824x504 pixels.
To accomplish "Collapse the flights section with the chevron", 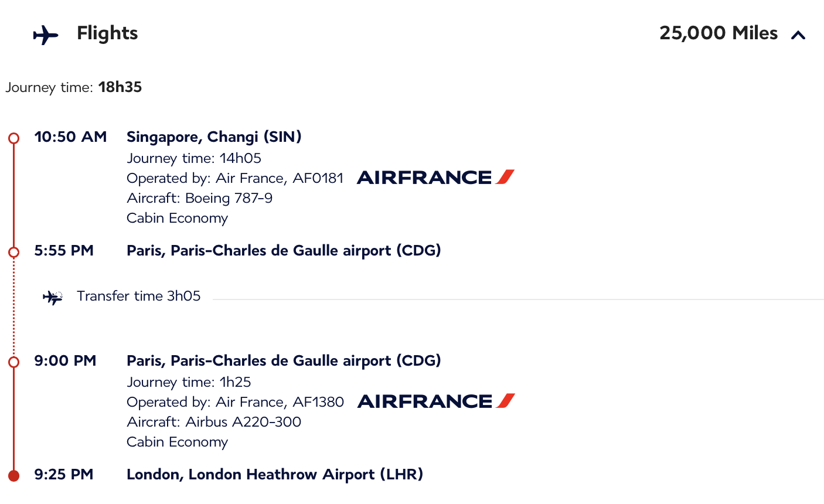I will (798, 36).
